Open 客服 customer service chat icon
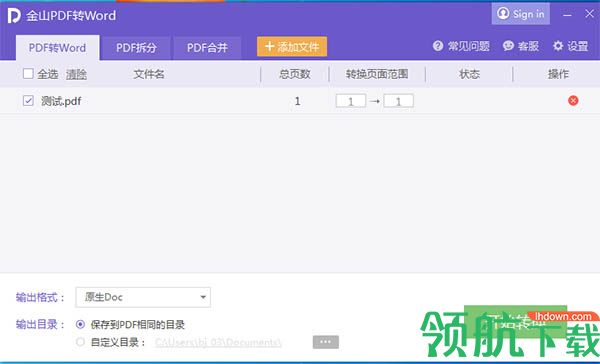This screenshot has width=600, height=364. coord(508,46)
